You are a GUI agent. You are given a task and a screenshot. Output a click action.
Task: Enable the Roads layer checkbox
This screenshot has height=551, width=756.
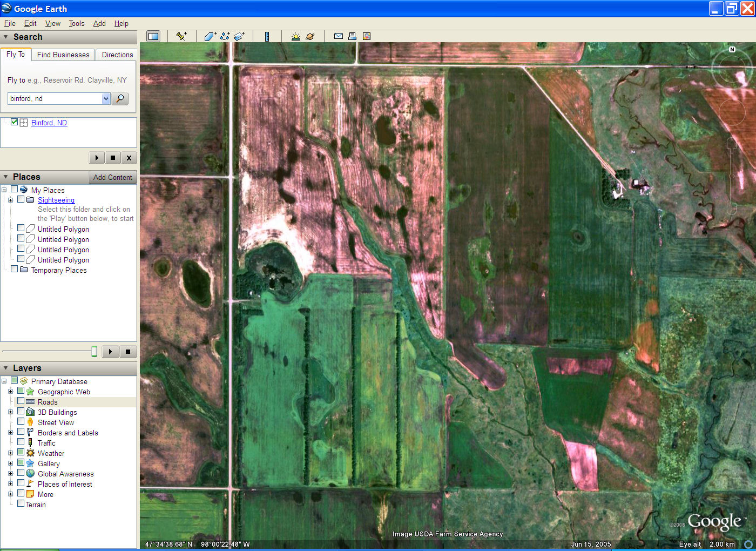pos(21,401)
